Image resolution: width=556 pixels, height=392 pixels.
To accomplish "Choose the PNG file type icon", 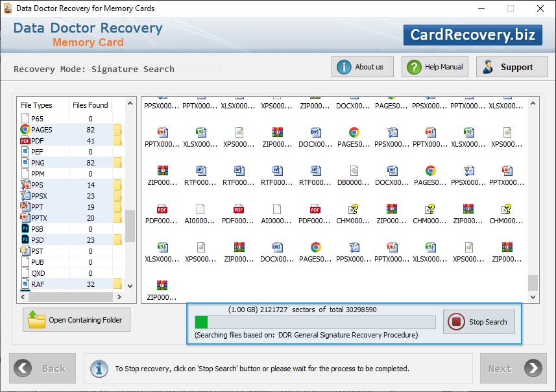I will pyautogui.click(x=25, y=163).
